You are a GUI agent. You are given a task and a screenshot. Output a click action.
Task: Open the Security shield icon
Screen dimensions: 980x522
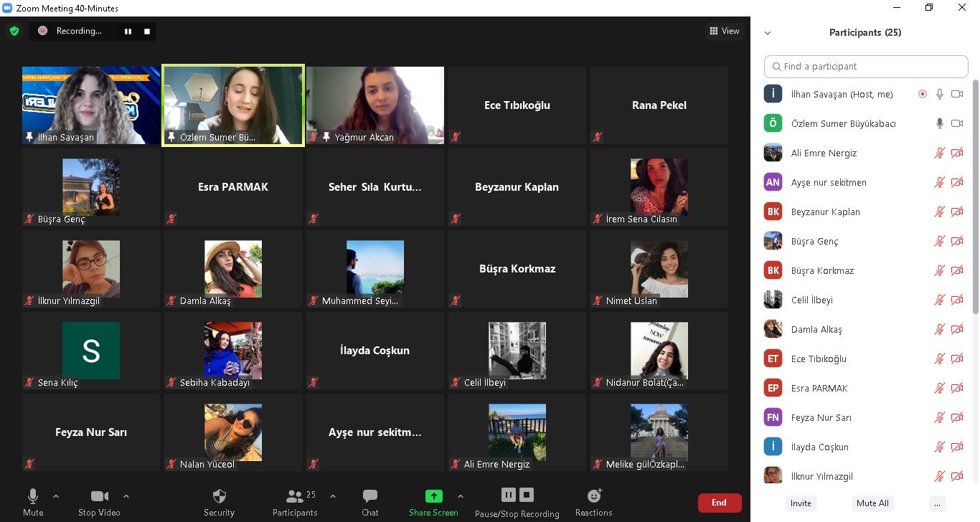[220, 496]
